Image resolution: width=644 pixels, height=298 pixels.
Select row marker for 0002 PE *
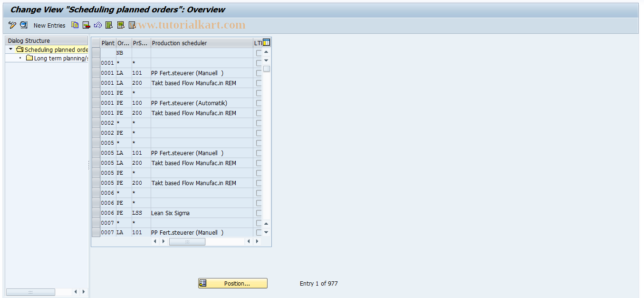click(x=96, y=133)
